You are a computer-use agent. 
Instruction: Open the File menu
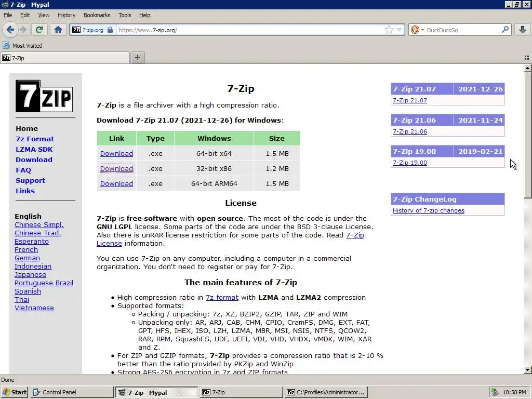pos(8,15)
